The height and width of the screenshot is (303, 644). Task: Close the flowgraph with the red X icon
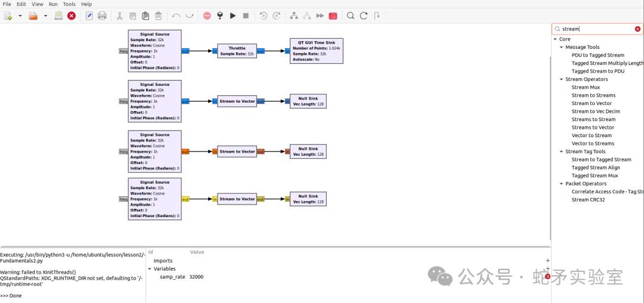click(x=72, y=16)
